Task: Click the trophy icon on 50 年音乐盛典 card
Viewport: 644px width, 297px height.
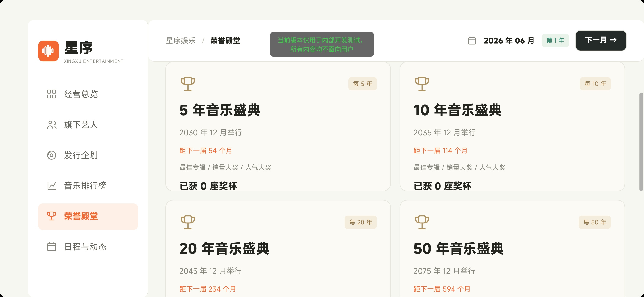Action: coord(422,222)
